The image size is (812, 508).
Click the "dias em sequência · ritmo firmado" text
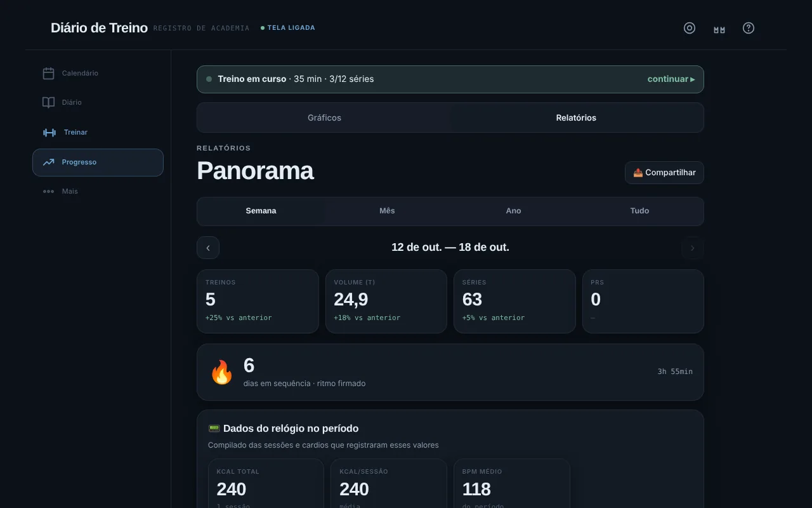click(x=304, y=384)
